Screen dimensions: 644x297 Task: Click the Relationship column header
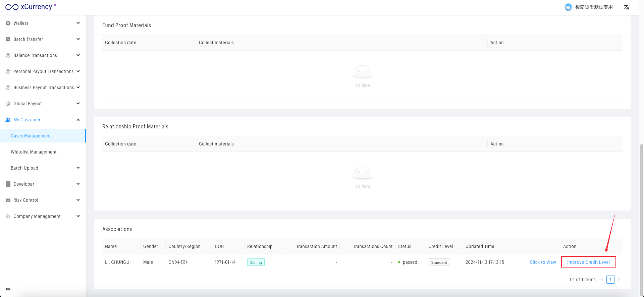pyautogui.click(x=260, y=246)
